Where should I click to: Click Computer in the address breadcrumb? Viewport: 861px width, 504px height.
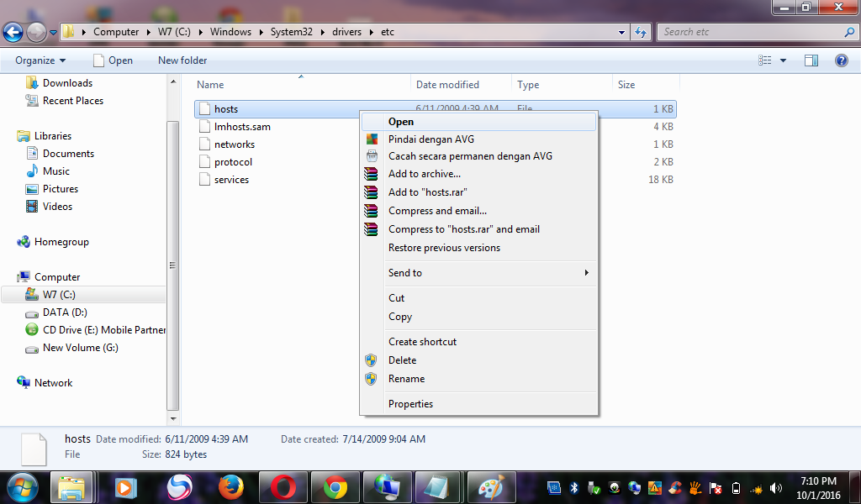pos(116,32)
